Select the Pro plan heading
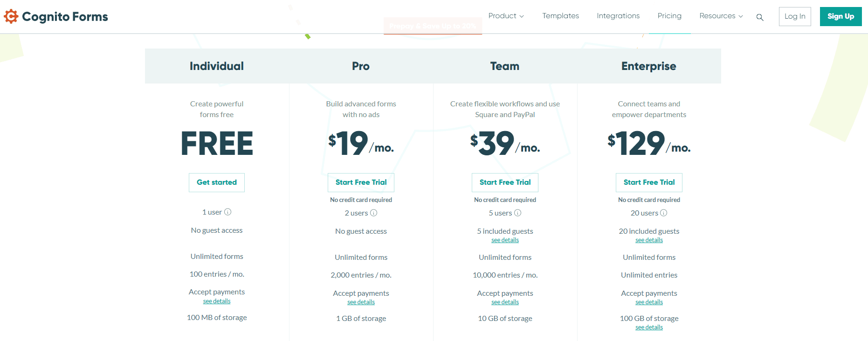The width and height of the screenshot is (868, 341). click(x=361, y=66)
